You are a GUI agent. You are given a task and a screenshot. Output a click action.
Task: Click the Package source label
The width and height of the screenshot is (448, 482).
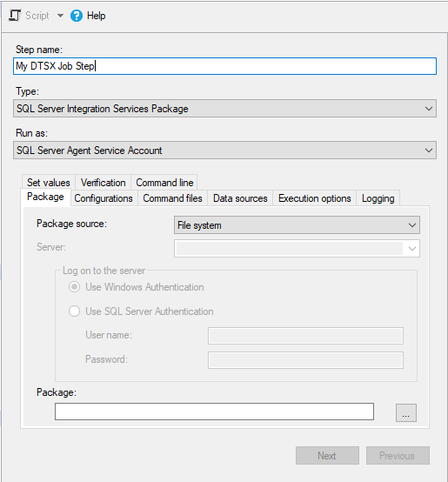(x=71, y=224)
